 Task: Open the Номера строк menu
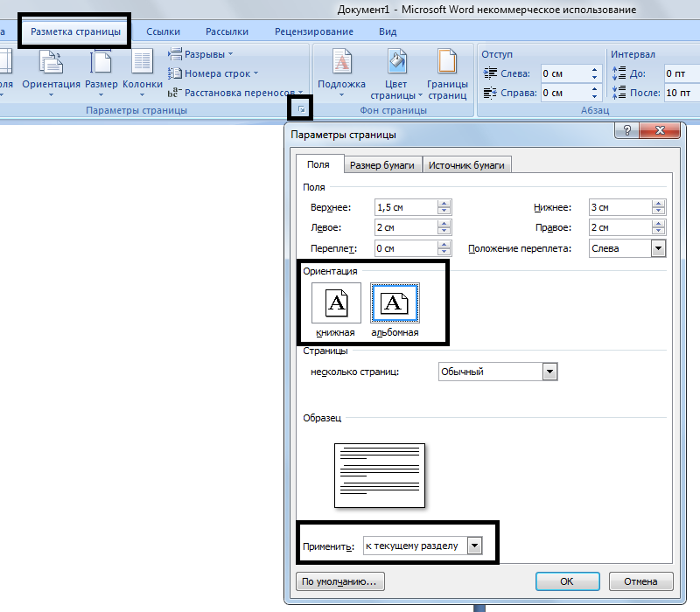[213, 73]
